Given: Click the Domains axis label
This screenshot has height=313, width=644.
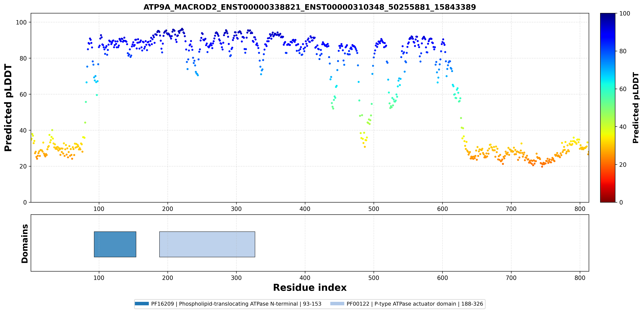Looking at the screenshot, I should (x=25, y=243).
